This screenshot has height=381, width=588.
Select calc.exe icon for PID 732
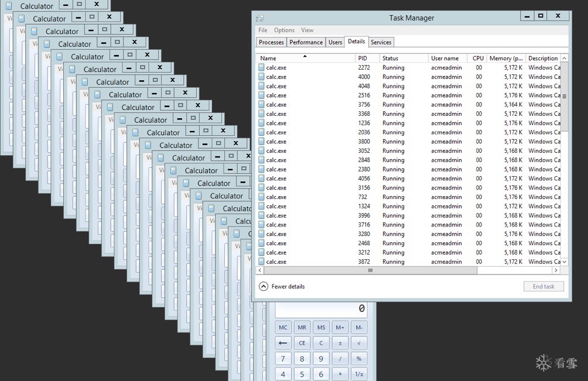point(261,197)
